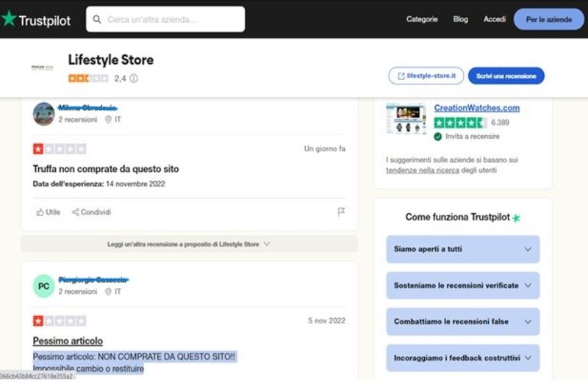Click '2 recensioni' under first reviewer
The width and height of the screenshot is (588, 390).
tap(78, 120)
